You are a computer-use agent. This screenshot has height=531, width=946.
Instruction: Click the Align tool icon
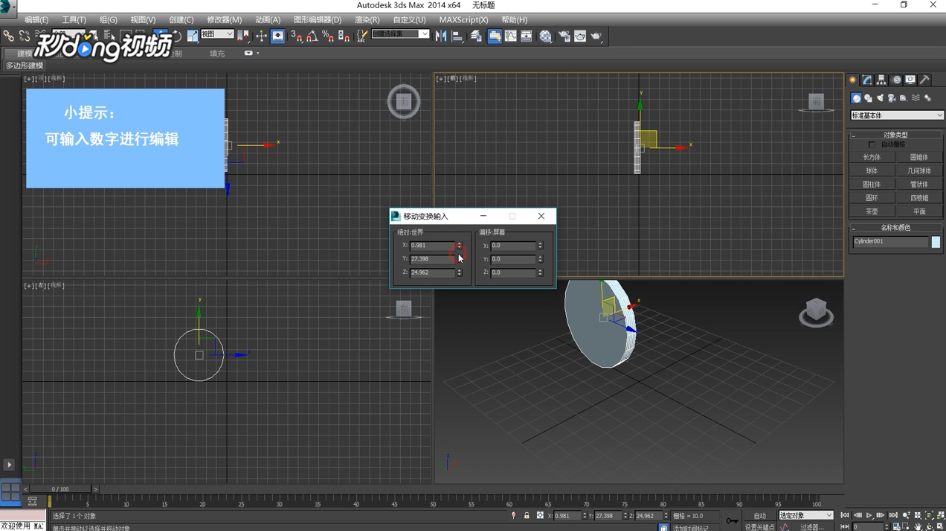tap(457, 36)
